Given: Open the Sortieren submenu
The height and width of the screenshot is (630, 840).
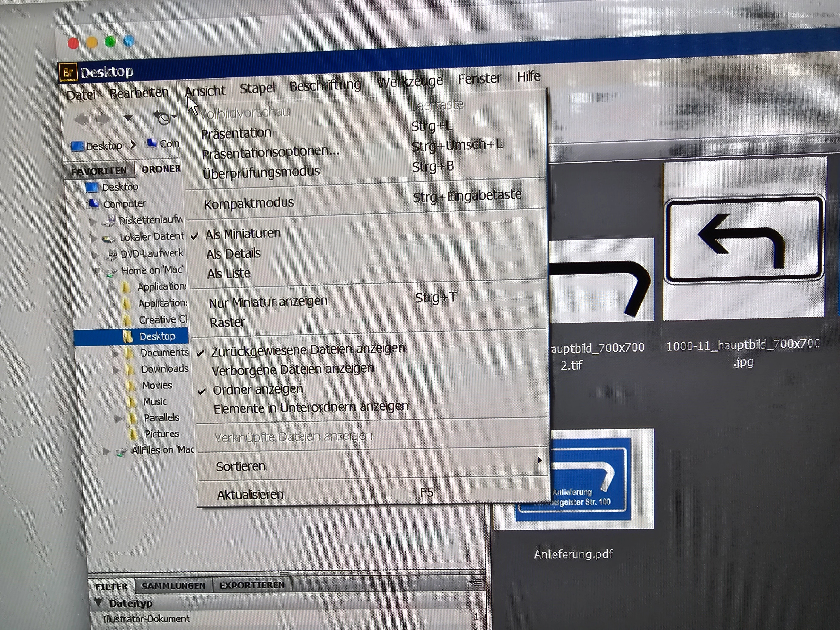Looking at the screenshot, I should 241,466.
